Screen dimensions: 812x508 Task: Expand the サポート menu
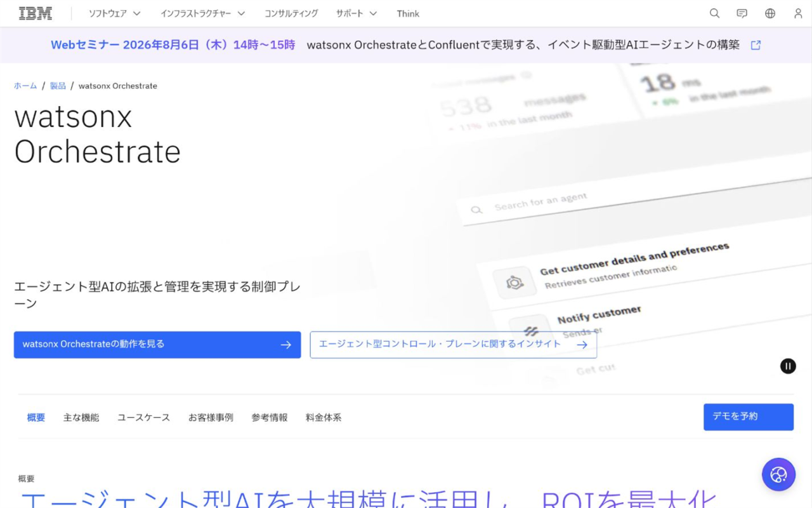click(x=357, y=13)
